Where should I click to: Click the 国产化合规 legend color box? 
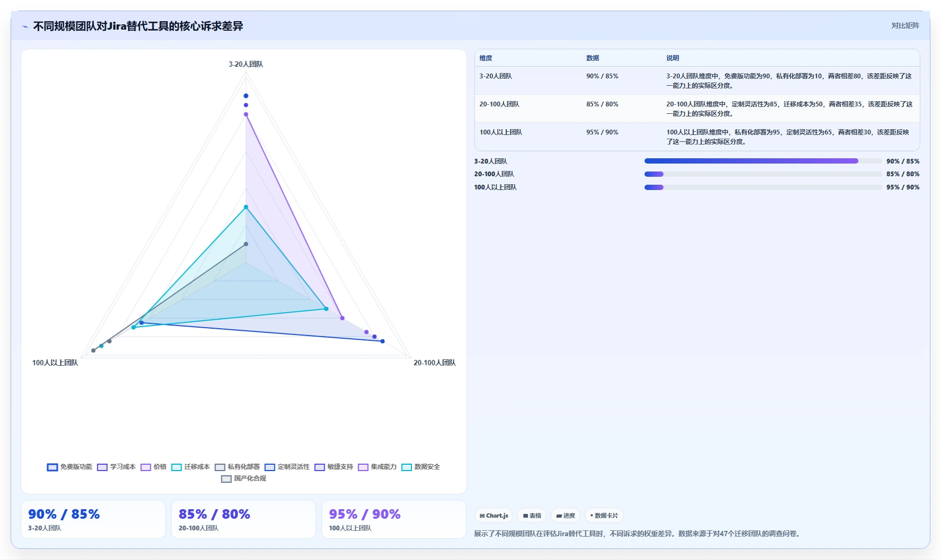pyautogui.click(x=226, y=478)
